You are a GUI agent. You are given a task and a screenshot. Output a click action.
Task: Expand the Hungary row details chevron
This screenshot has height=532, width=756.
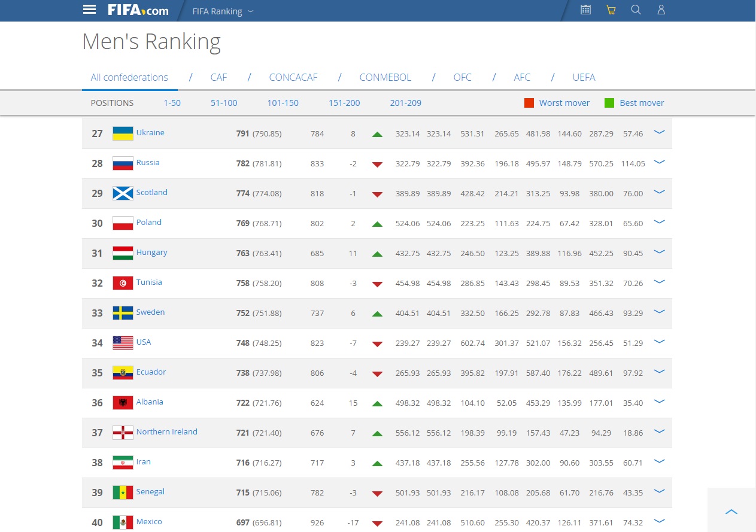659,252
